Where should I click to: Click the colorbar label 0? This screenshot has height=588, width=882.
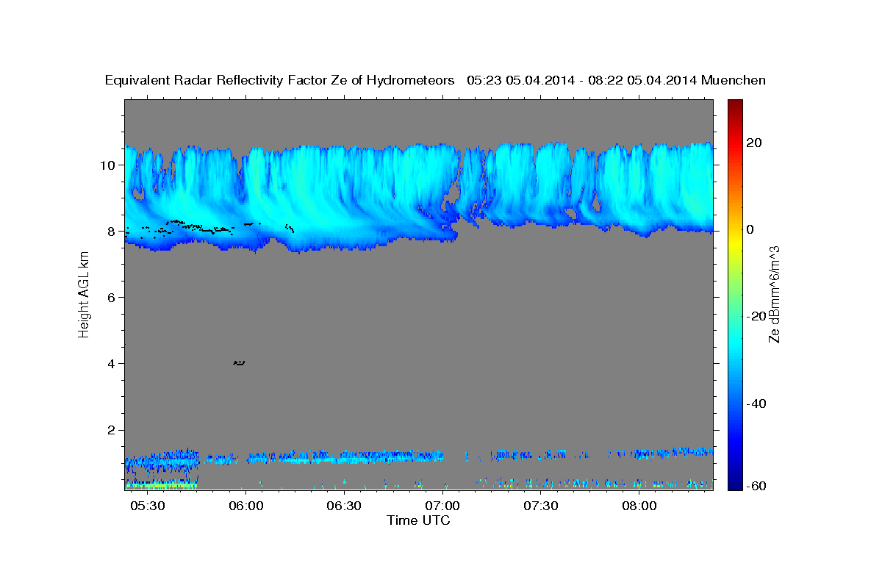click(751, 229)
